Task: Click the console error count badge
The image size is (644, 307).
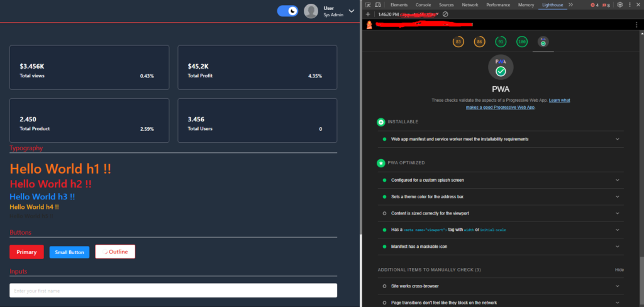Action: click(x=594, y=4)
